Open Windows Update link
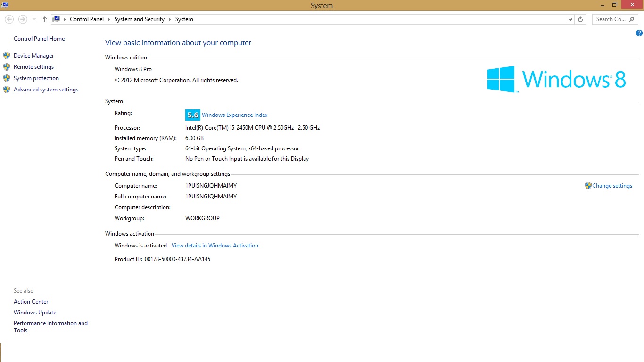The height and width of the screenshot is (362, 644). 35,313
